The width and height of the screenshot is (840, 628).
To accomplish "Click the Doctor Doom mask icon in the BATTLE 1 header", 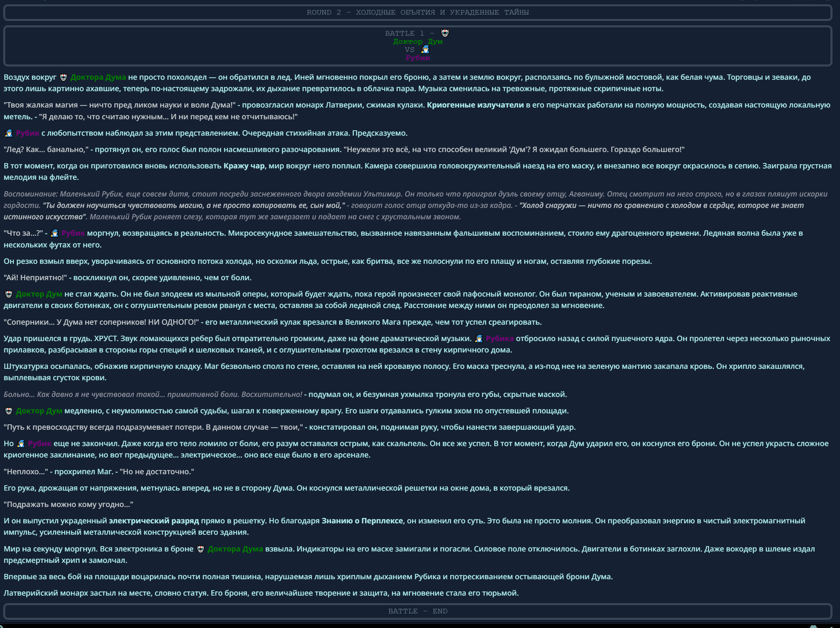I will pyautogui.click(x=445, y=33).
